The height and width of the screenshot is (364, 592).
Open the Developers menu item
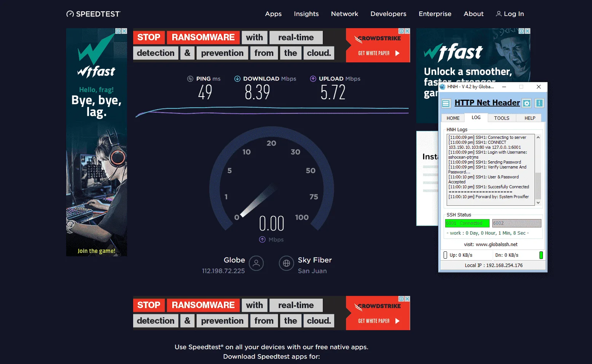[x=388, y=14]
